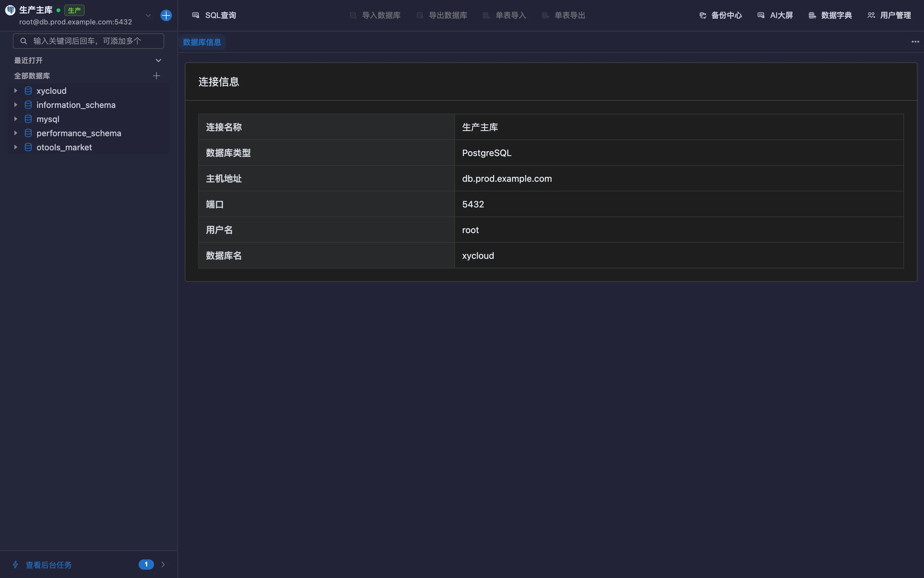Expand the performance_schema database node
924x578 pixels.
click(16, 133)
